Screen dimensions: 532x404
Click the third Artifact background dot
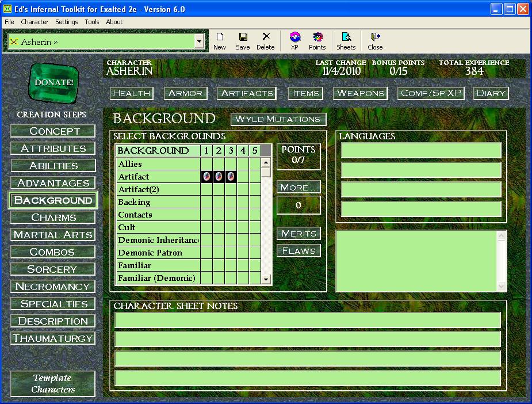click(x=231, y=177)
